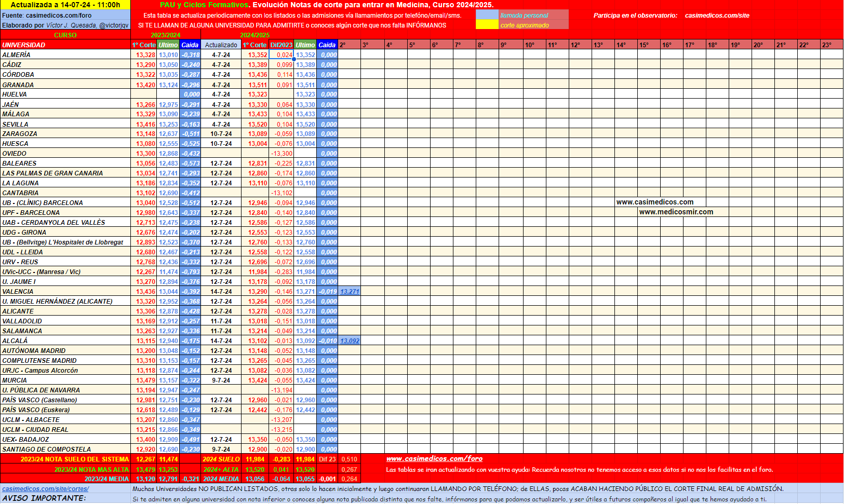This screenshot has height=504, width=844.
Task: Select the 0,510 value in SUELO row
Action: coord(350,459)
